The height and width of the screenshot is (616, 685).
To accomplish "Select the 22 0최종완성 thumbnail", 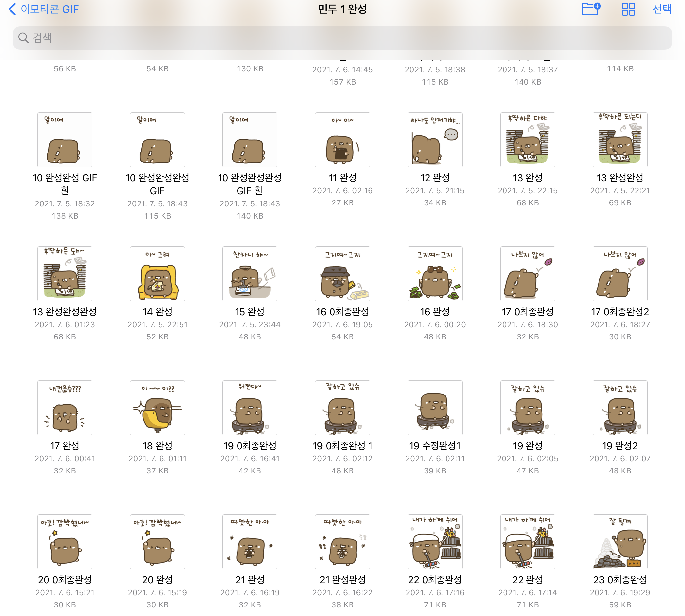I will pos(435,542).
